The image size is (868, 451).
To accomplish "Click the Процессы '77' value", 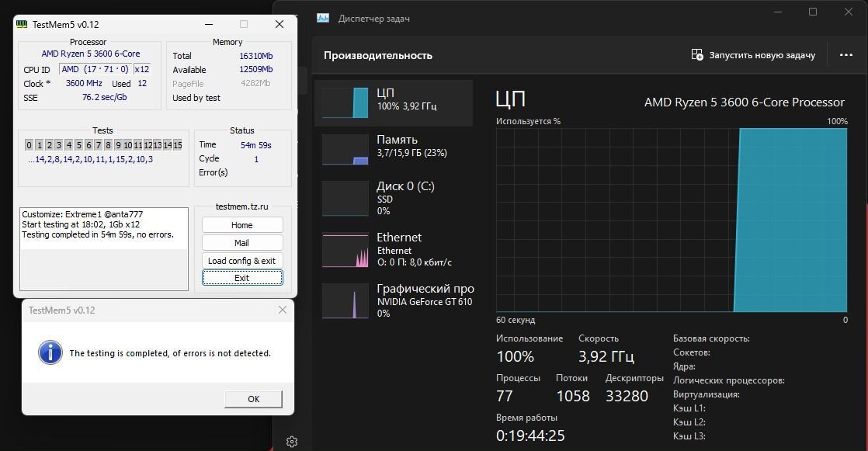I will click(x=505, y=396).
